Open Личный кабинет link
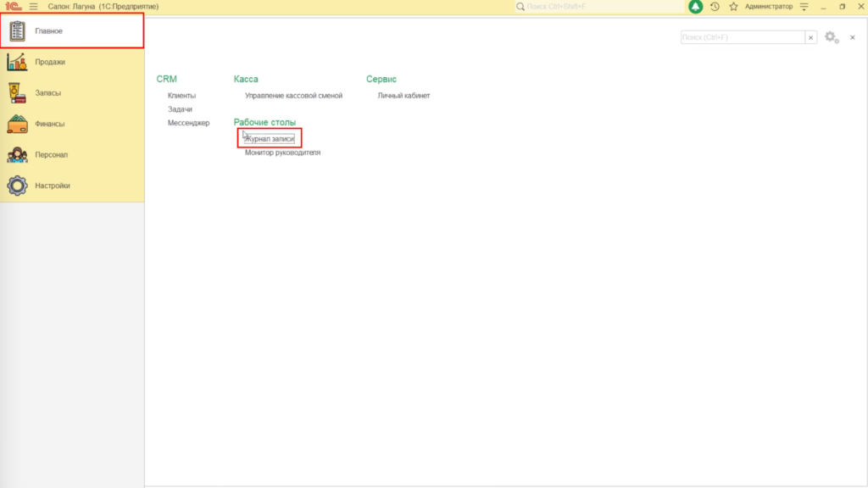 403,96
